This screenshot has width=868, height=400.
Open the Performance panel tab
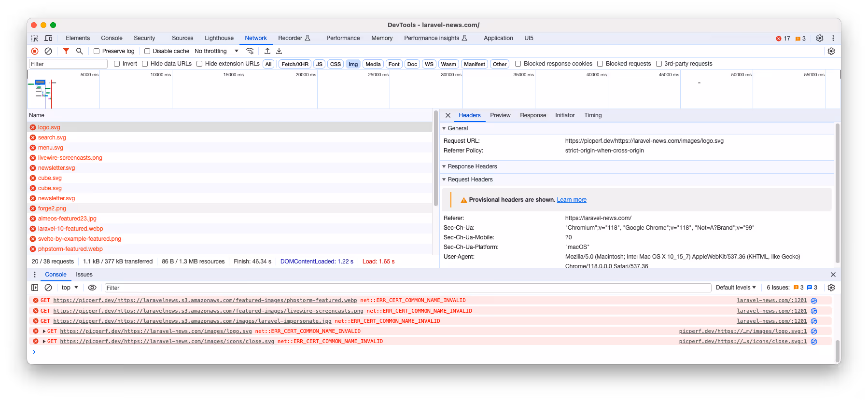[343, 38]
